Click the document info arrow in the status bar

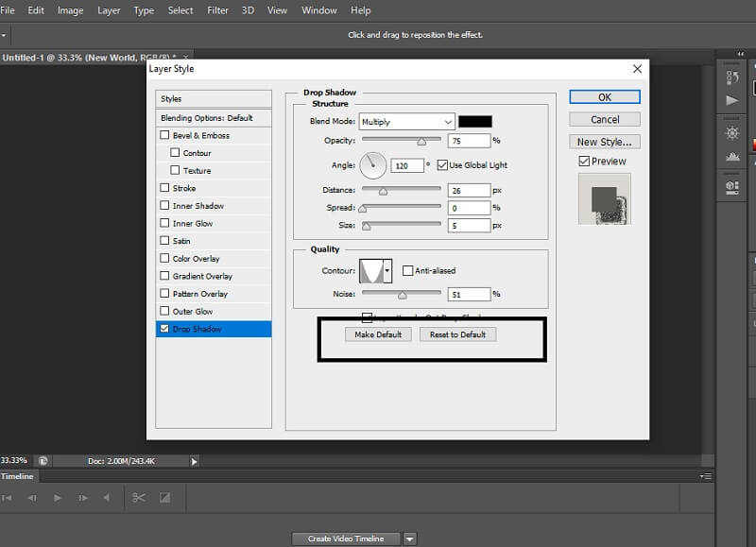[x=194, y=460]
